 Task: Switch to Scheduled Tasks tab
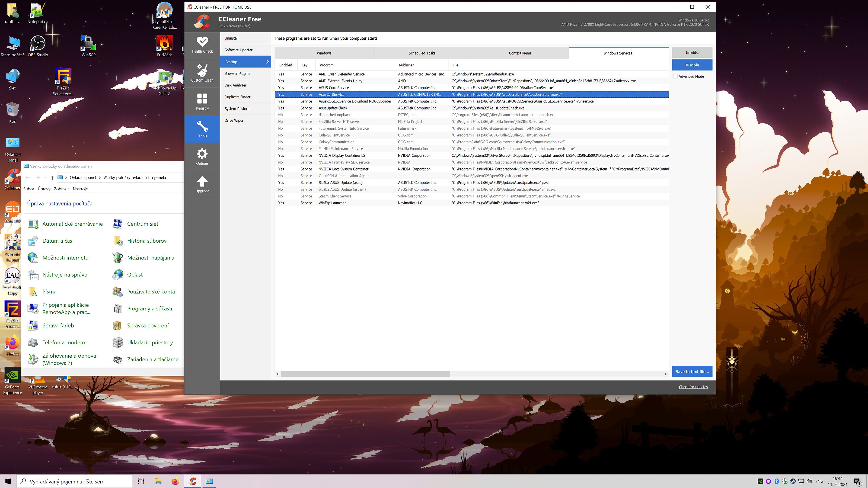(x=422, y=53)
